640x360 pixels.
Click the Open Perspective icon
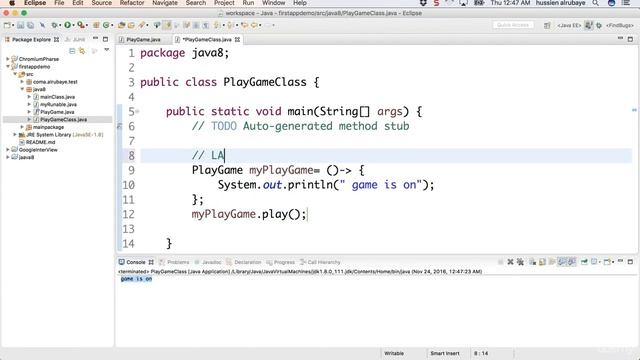coord(547,25)
